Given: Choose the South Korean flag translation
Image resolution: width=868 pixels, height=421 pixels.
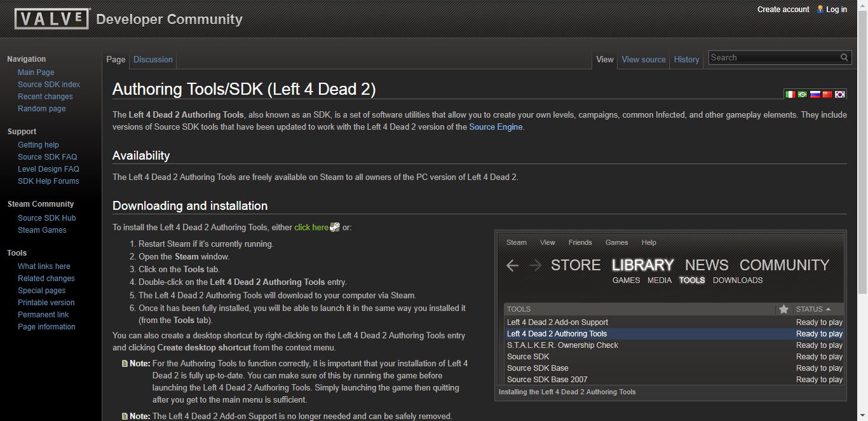Looking at the screenshot, I should 839,94.
